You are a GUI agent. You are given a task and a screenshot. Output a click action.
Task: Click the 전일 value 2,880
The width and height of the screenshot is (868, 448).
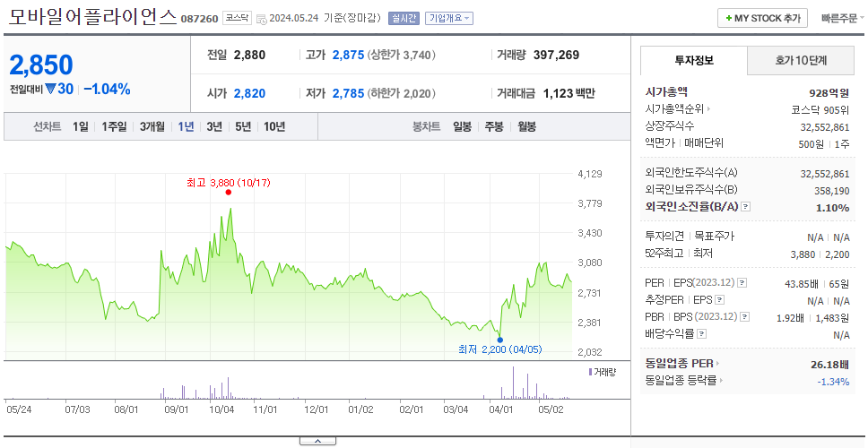[249, 55]
